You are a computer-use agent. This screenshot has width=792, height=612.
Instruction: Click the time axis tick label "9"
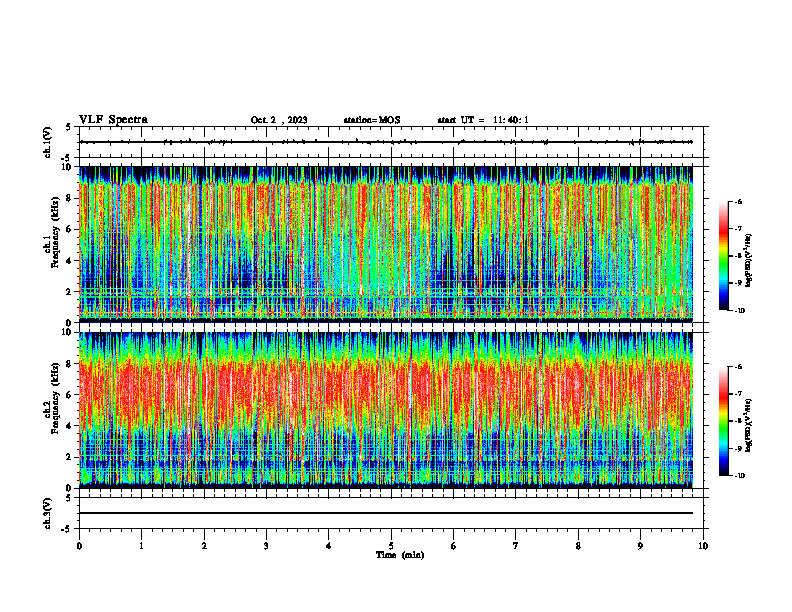point(640,546)
